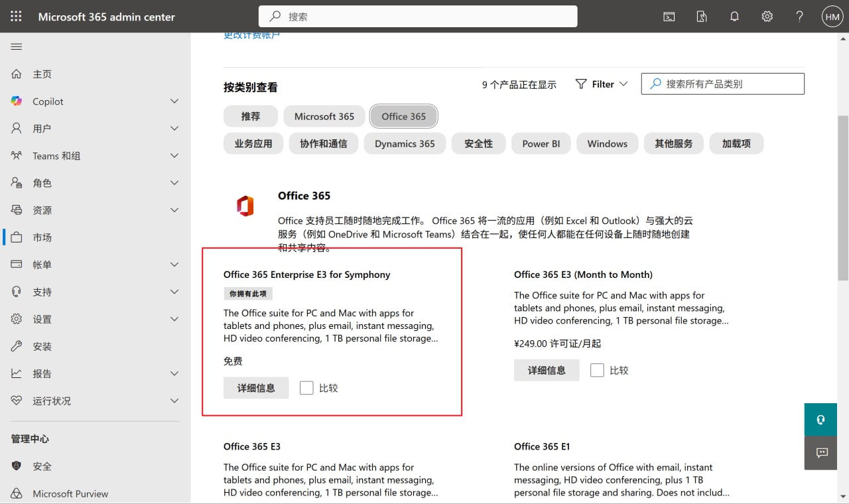Open the Microsoft 365 app launcher
Image resolution: width=849 pixels, height=504 pixels.
[x=15, y=16]
